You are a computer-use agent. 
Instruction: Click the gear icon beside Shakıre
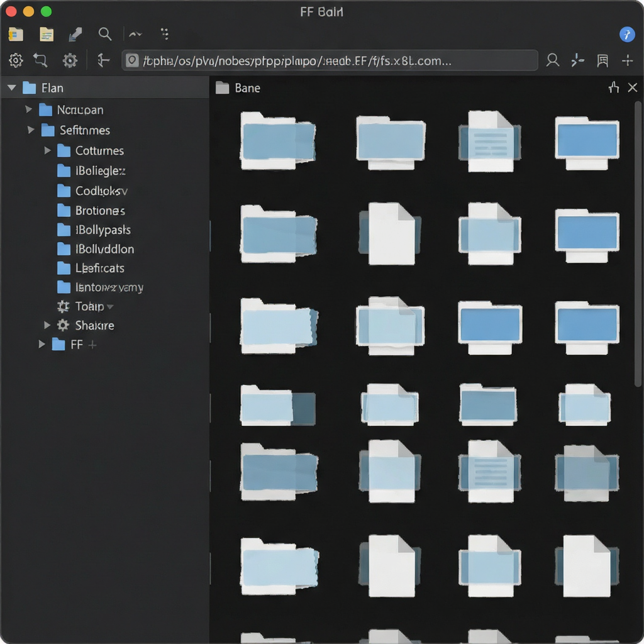(63, 325)
